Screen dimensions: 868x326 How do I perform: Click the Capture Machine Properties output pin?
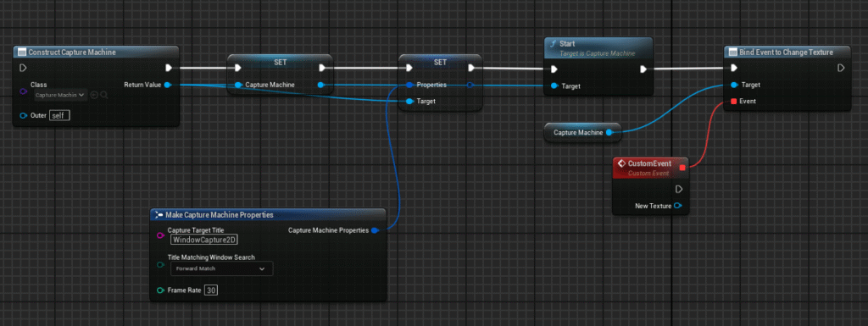tap(375, 230)
